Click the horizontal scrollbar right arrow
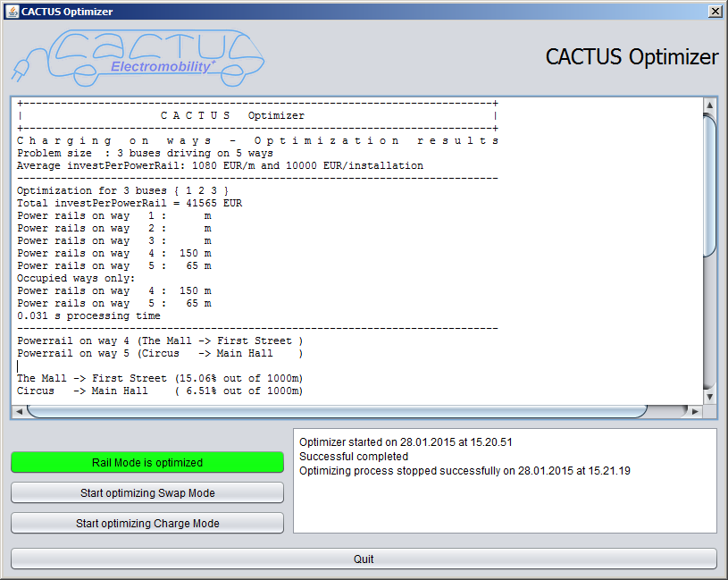The width and height of the screenshot is (728, 580). [695, 411]
